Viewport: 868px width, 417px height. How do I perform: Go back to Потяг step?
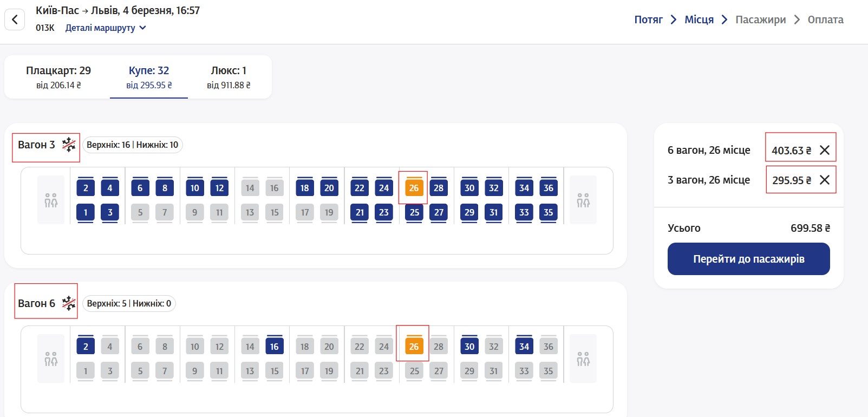(648, 19)
